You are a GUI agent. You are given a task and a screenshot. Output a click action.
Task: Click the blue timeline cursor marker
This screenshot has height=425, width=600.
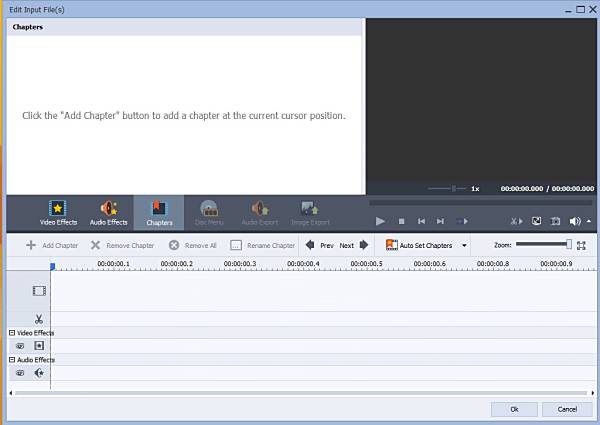(52, 266)
